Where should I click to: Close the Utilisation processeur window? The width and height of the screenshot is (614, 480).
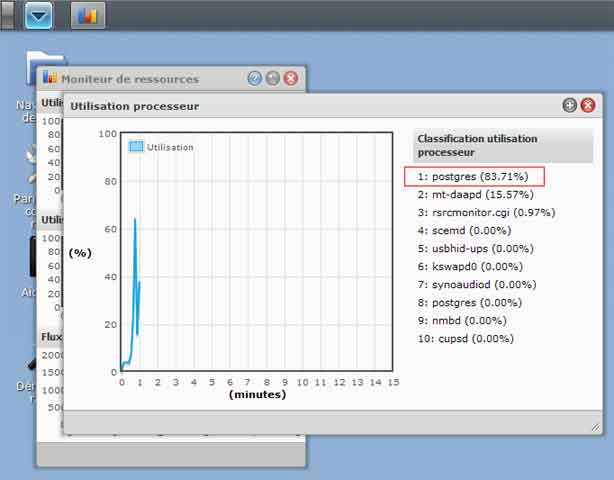click(x=588, y=105)
